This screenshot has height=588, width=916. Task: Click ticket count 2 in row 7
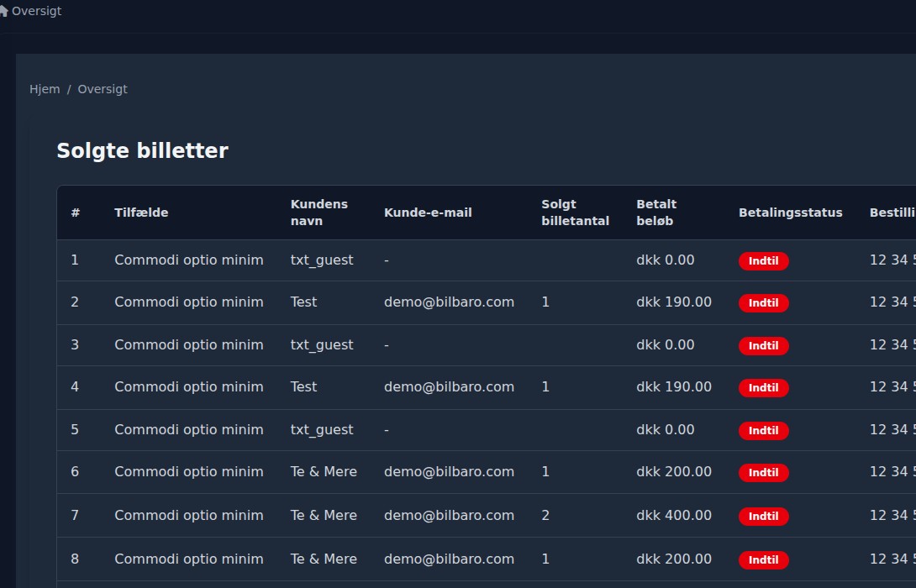pos(545,515)
